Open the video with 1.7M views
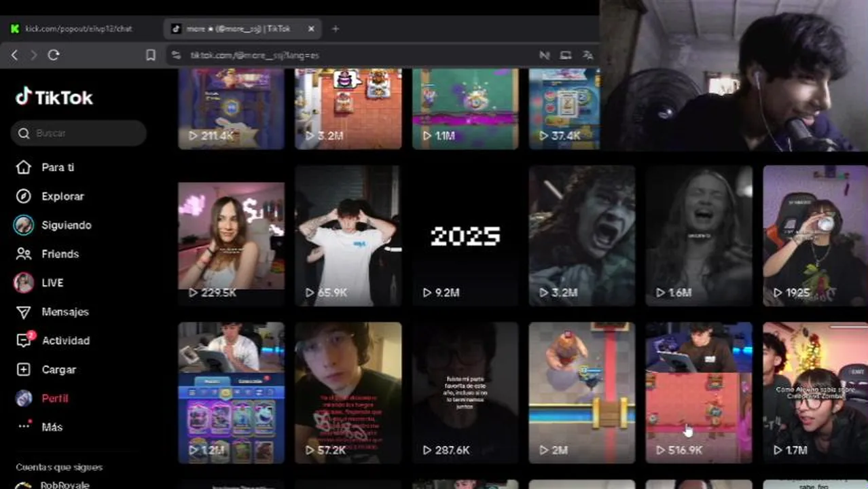The height and width of the screenshot is (489, 868). pos(815,393)
